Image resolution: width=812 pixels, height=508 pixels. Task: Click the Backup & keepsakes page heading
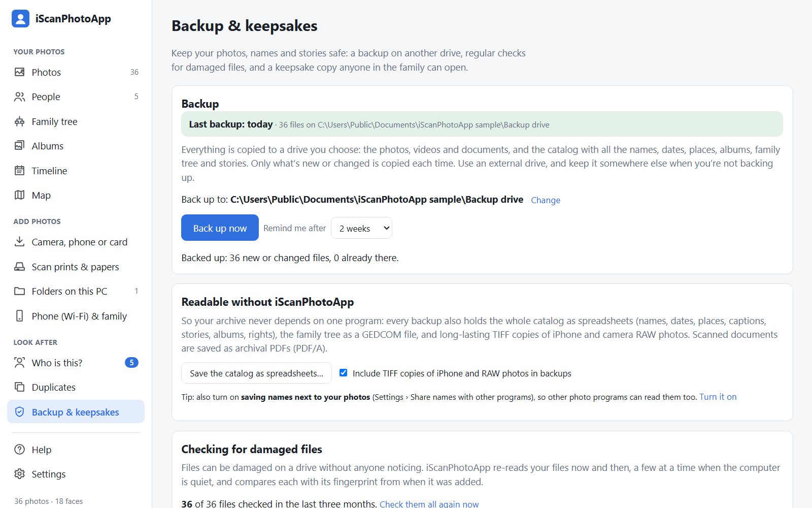(245, 26)
